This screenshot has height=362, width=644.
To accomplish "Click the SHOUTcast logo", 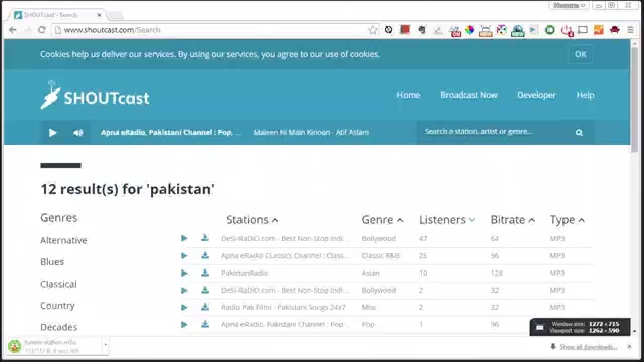I will [95, 95].
